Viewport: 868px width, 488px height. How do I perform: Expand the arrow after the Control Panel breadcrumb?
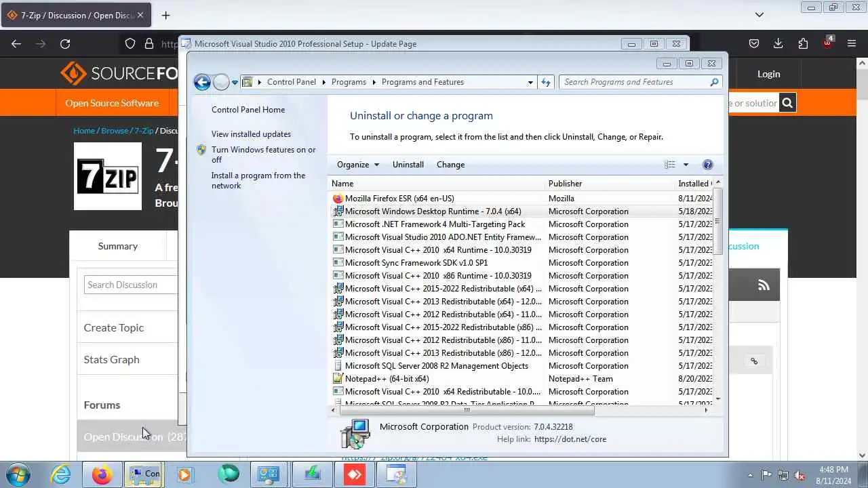[323, 82]
